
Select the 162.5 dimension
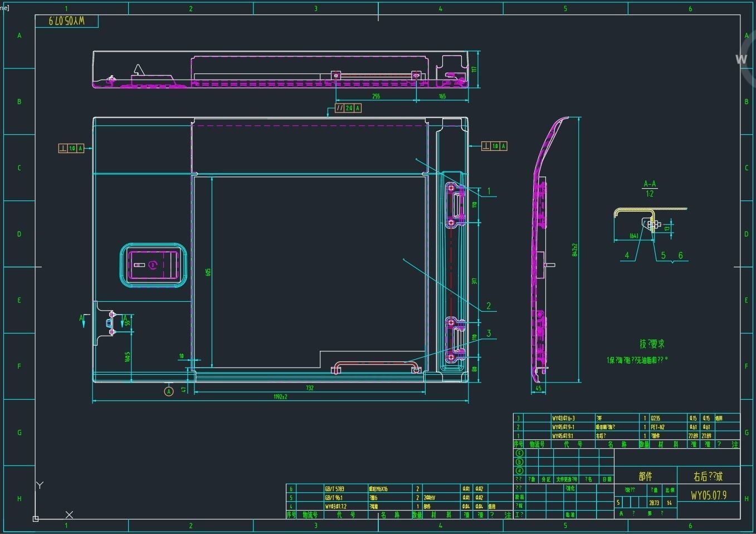pos(127,356)
